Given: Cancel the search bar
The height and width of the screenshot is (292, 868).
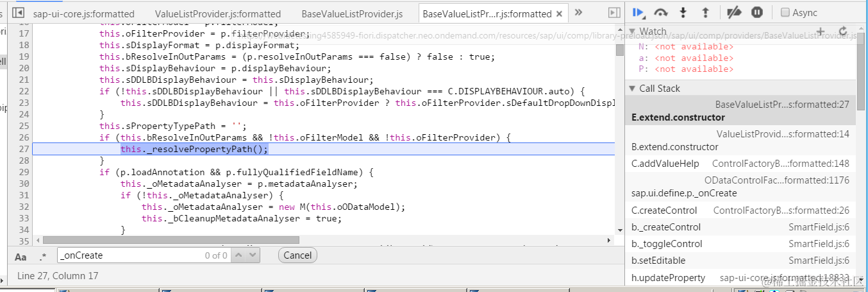Looking at the screenshot, I should click(297, 255).
